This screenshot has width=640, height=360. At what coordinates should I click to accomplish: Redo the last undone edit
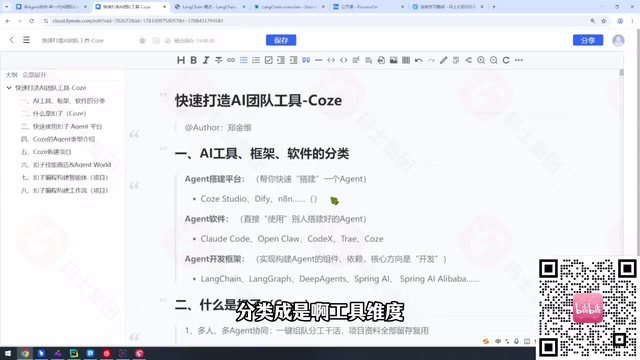(x=431, y=60)
